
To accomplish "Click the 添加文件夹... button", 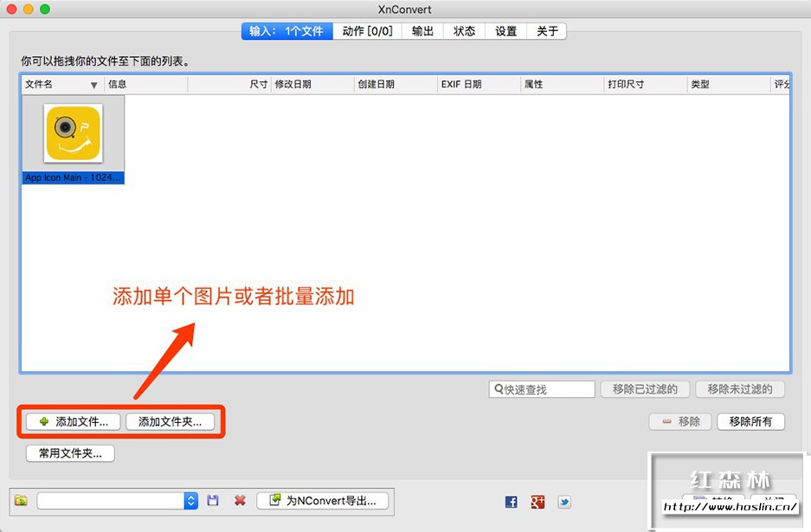I will 171,422.
